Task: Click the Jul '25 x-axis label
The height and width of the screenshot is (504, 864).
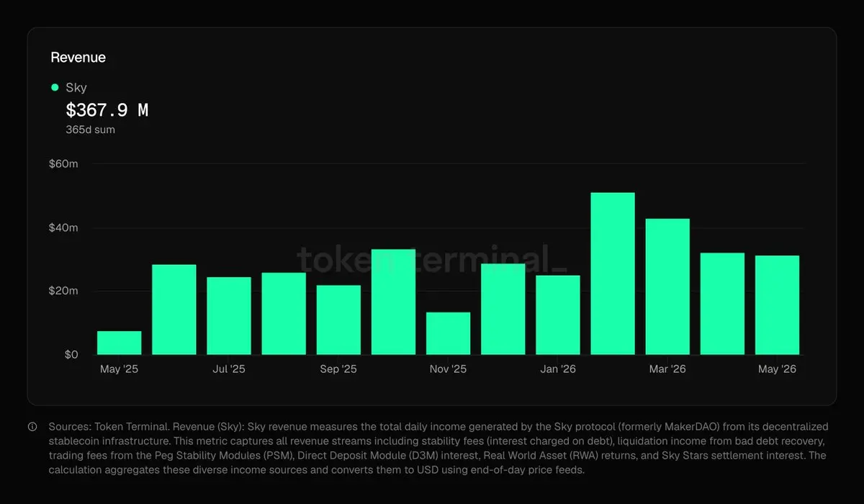Action: (229, 369)
